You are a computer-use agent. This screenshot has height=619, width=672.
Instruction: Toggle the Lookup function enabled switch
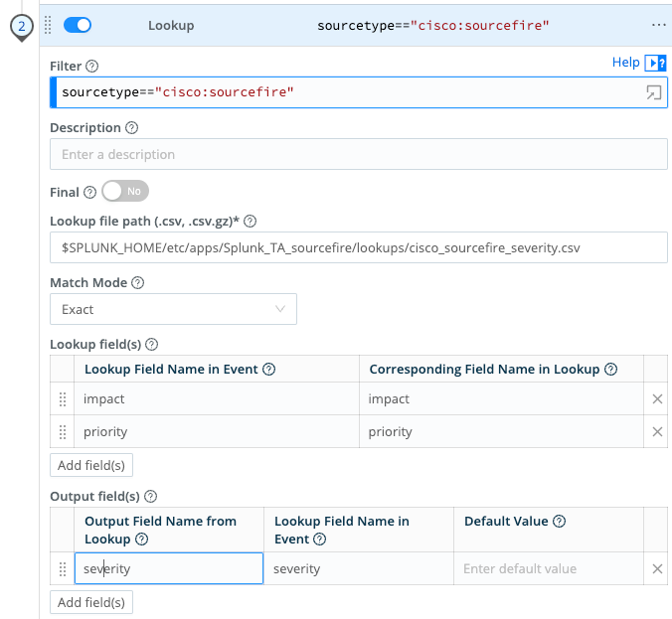point(78,25)
